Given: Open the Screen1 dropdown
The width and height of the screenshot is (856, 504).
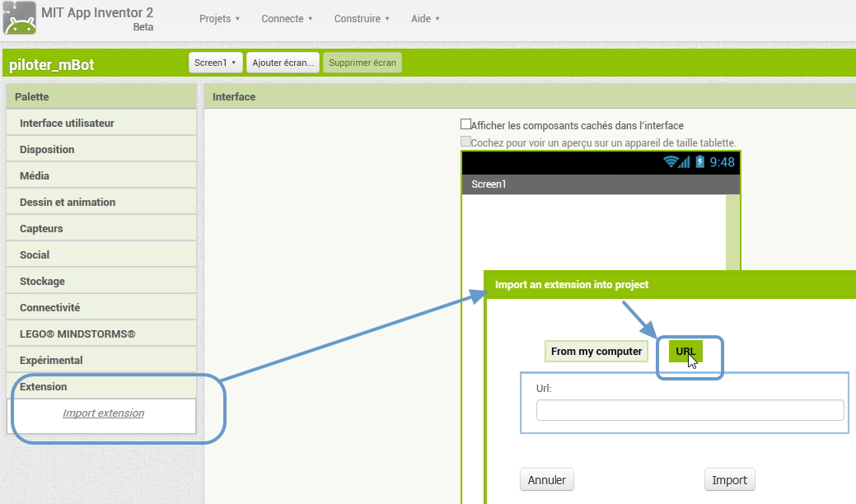Looking at the screenshot, I should 216,63.
